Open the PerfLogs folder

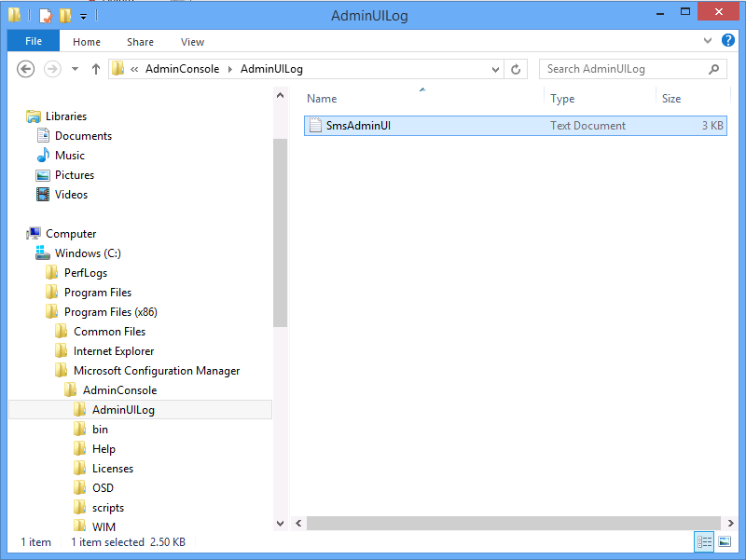(86, 273)
